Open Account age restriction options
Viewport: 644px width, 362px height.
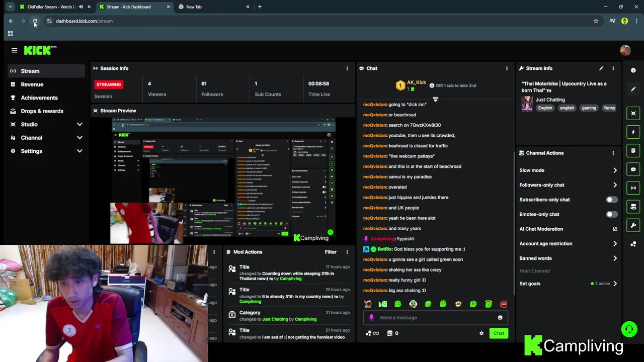[x=569, y=244]
